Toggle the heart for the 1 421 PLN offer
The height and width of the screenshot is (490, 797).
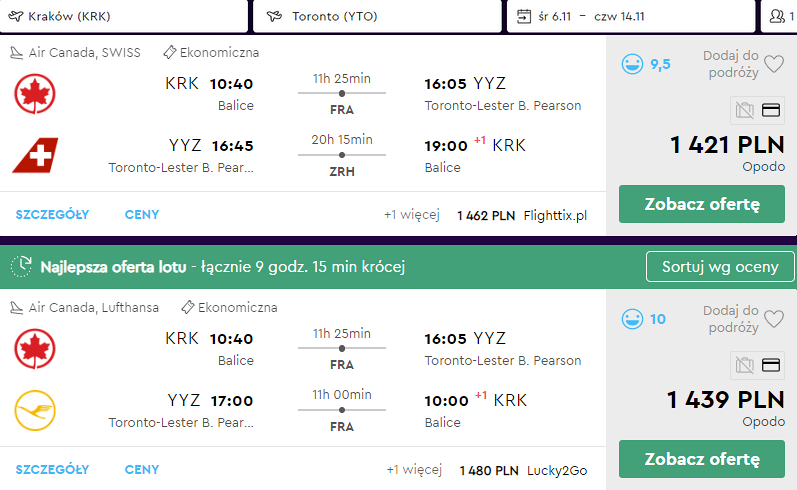(x=773, y=64)
